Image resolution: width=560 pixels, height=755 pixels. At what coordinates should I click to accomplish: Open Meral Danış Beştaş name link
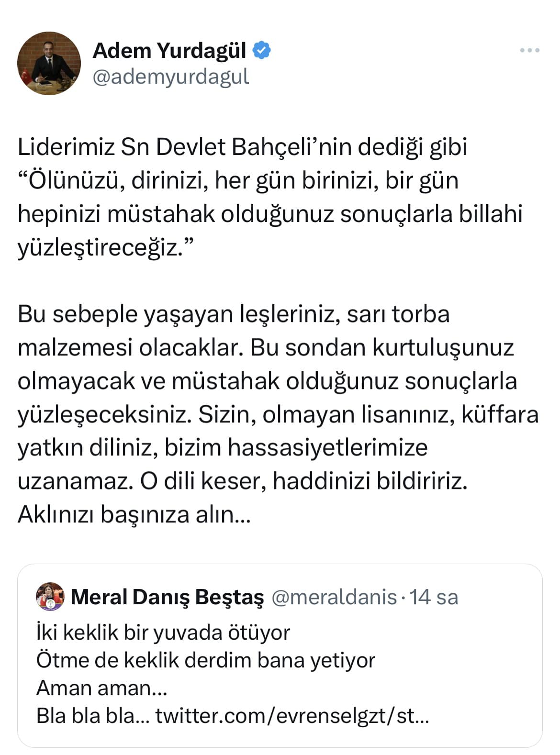point(168,597)
